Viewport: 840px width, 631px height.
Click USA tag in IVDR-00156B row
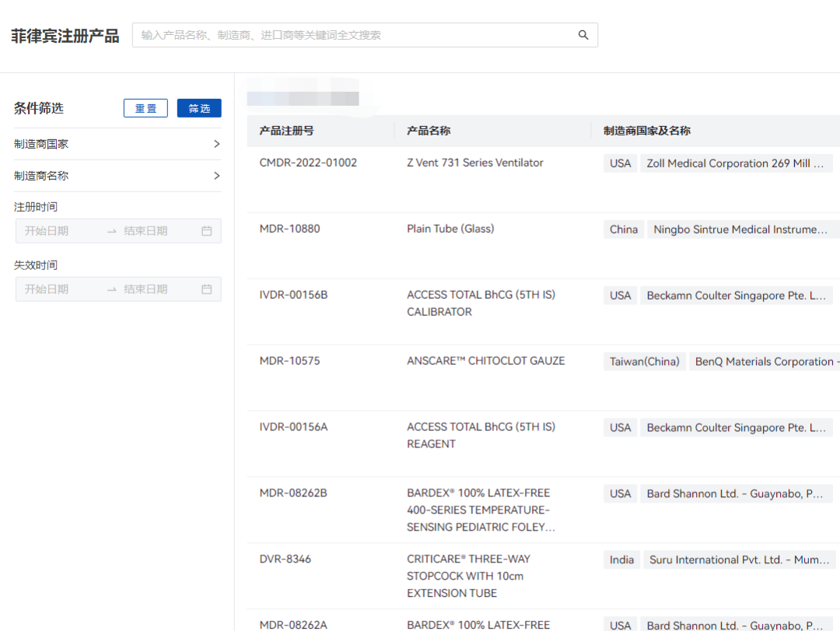click(621, 296)
